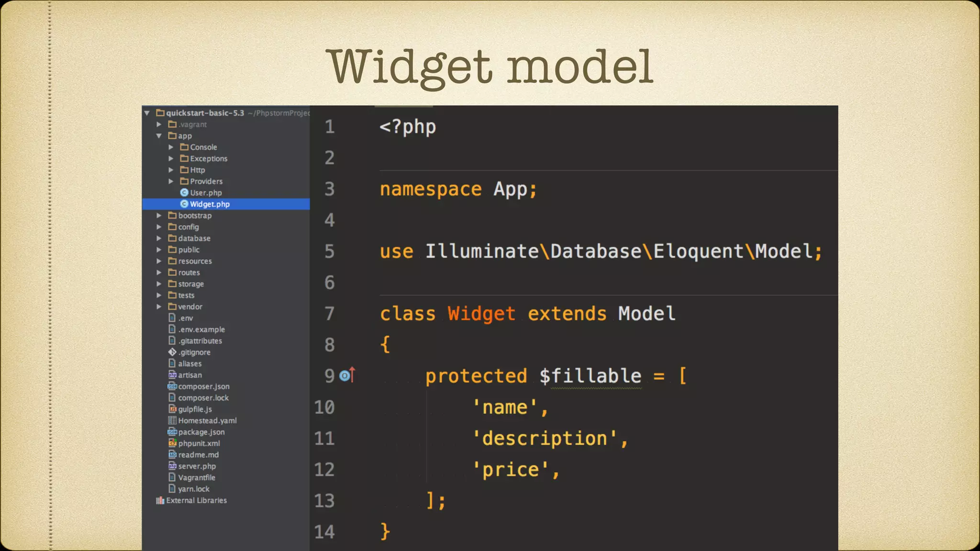Expand the database folder arrow
980x551 pixels.
(159, 238)
